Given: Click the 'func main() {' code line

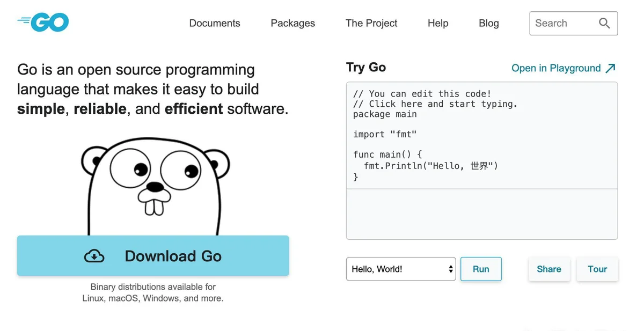Looking at the screenshot, I should (x=387, y=155).
